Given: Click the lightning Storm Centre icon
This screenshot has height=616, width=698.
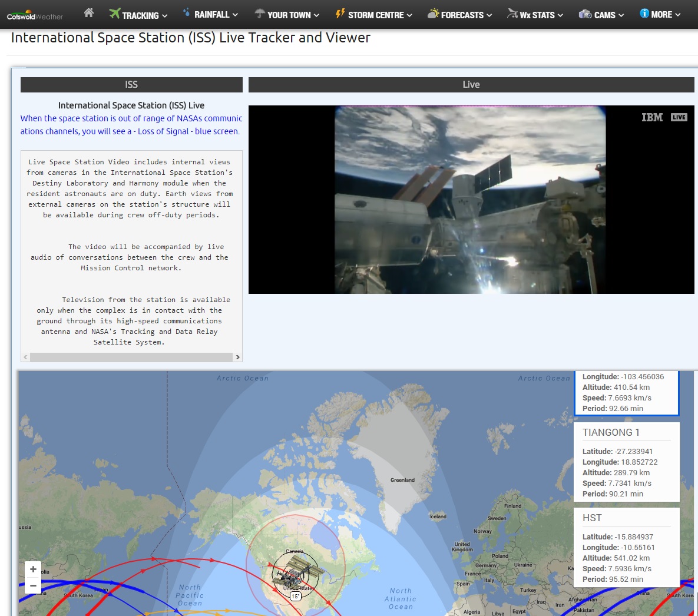Looking at the screenshot, I should click(340, 14).
